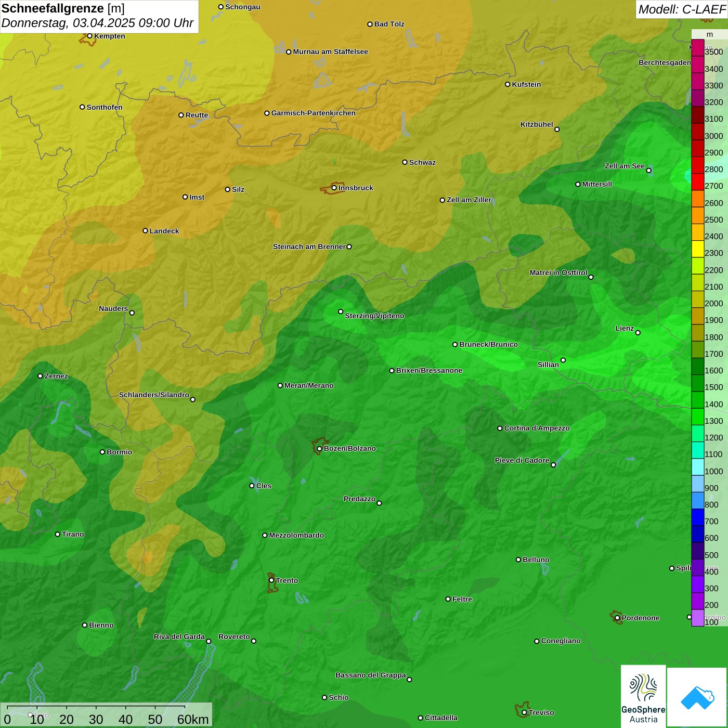Click the Treviso city marker dot

(524, 712)
